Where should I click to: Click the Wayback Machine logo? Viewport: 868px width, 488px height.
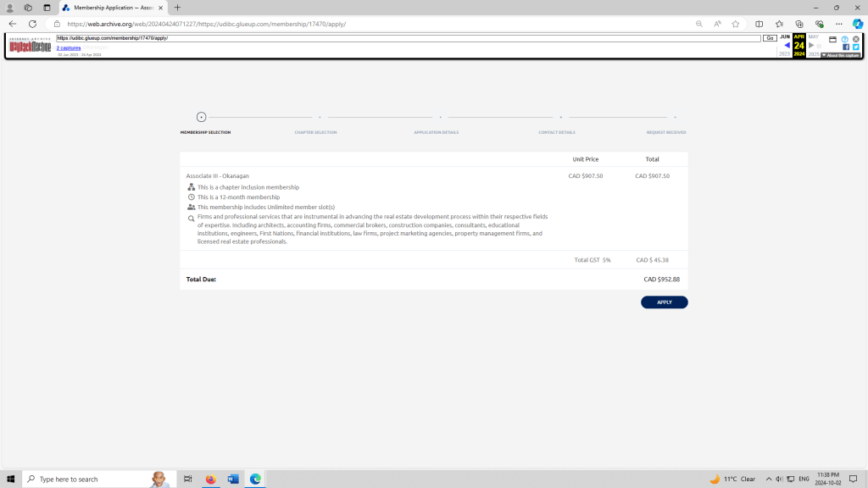click(x=31, y=45)
